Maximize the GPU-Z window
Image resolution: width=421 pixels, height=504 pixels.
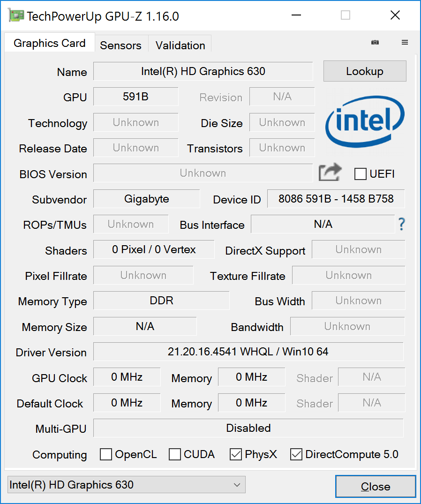(x=346, y=15)
